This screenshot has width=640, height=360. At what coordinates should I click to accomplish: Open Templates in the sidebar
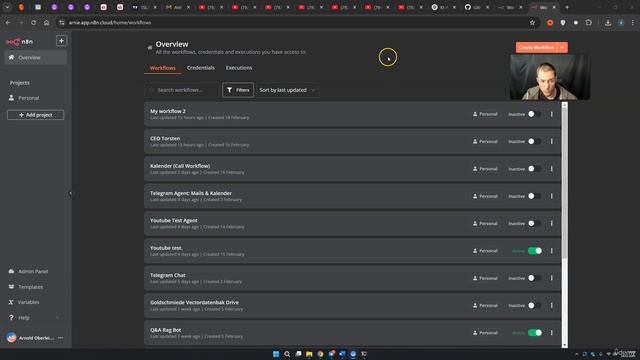(x=30, y=287)
